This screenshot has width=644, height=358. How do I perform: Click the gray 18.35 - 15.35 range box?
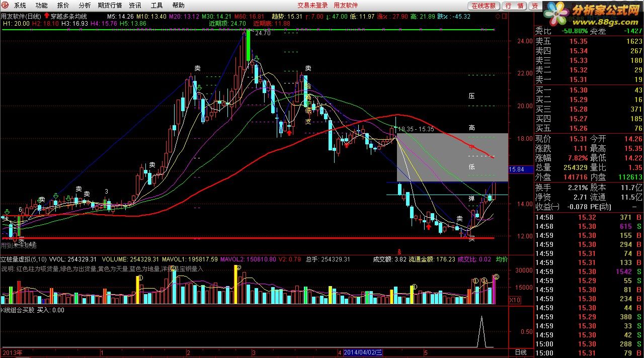pyautogui.click(x=452, y=157)
